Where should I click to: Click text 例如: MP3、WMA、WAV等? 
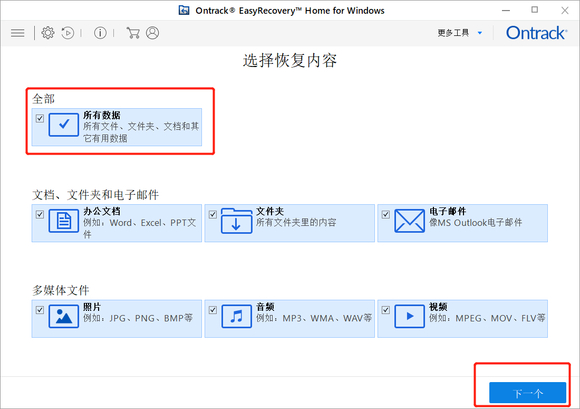coord(314,318)
